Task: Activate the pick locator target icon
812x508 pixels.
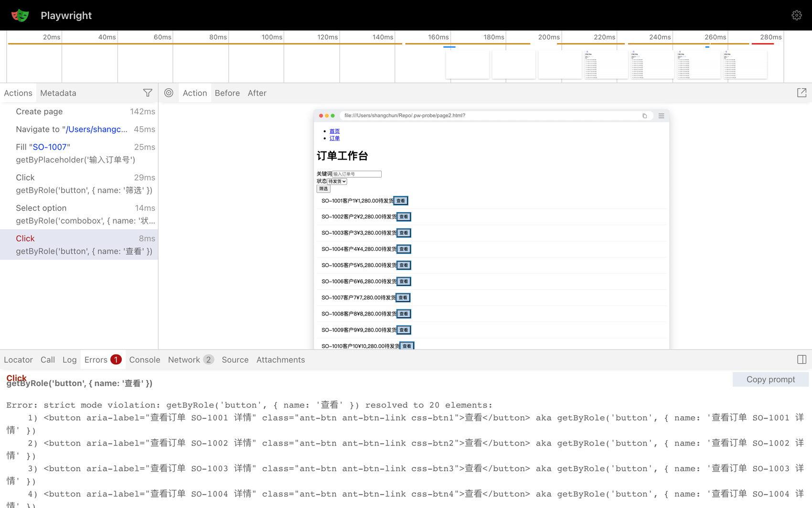Action: pyautogui.click(x=169, y=93)
